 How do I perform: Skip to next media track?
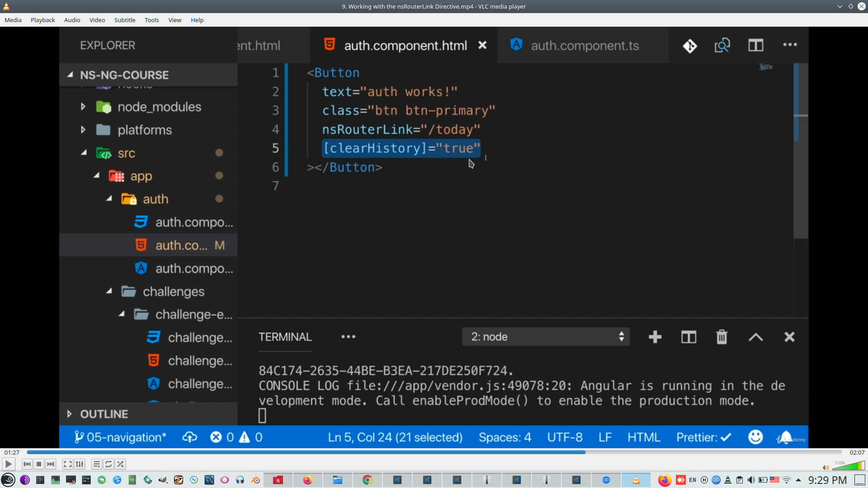pos(51,464)
